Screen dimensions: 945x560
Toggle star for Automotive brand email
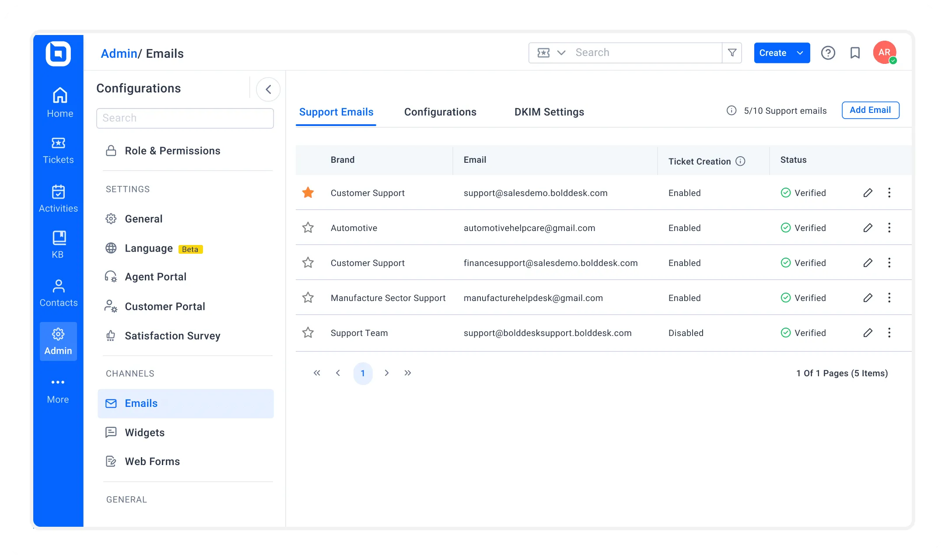click(x=308, y=227)
